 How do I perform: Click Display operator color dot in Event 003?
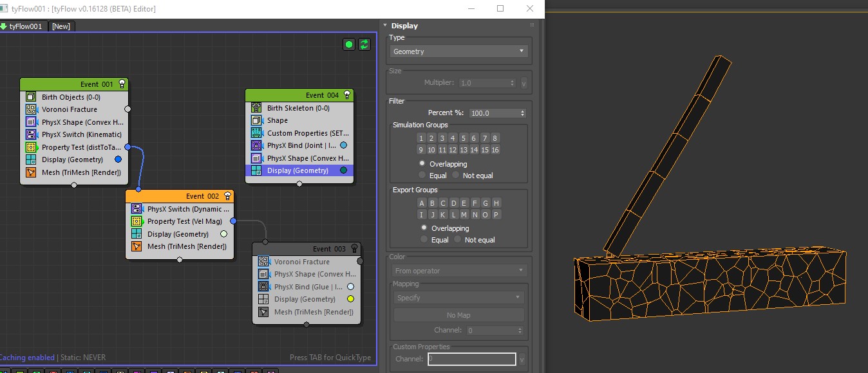click(x=350, y=299)
